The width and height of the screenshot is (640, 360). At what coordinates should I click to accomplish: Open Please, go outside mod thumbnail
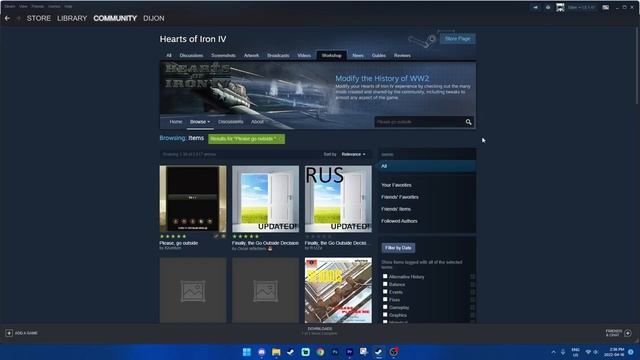pyautogui.click(x=193, y=199)
